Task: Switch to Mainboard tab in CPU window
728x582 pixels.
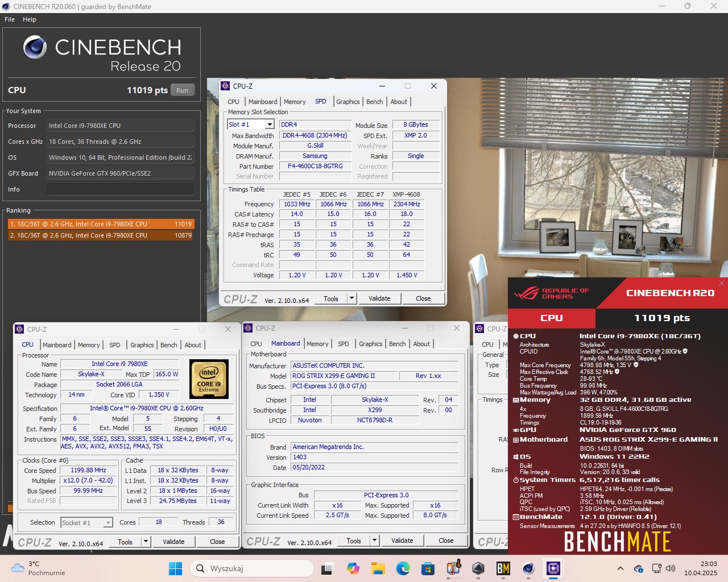Action: (57, 345)
